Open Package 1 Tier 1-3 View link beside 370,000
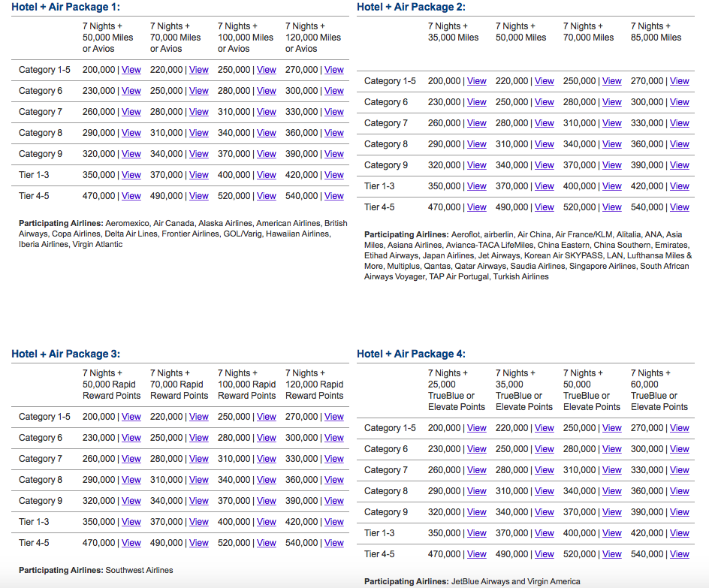 (x=199, y=175)
